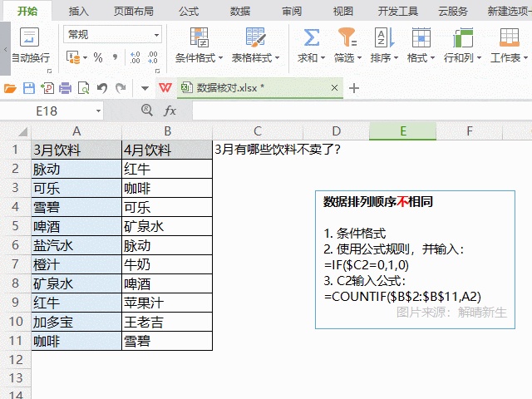Expand the 求和 dropdown arrow
This screenshot has height=399, width=532.
[323, 58]
